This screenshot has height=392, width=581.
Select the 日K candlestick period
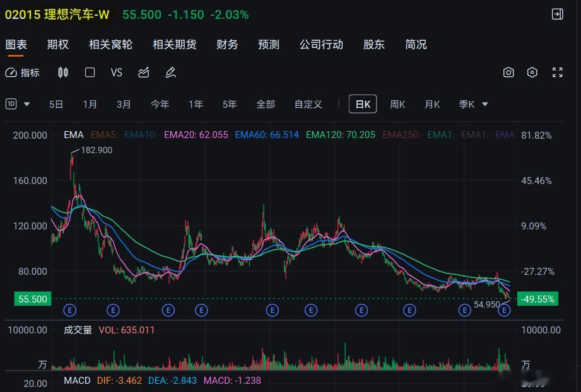(363, 104)
